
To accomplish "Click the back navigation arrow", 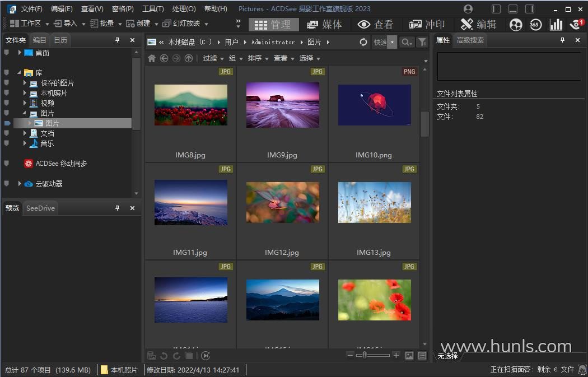I will click(x=164, y=58).
